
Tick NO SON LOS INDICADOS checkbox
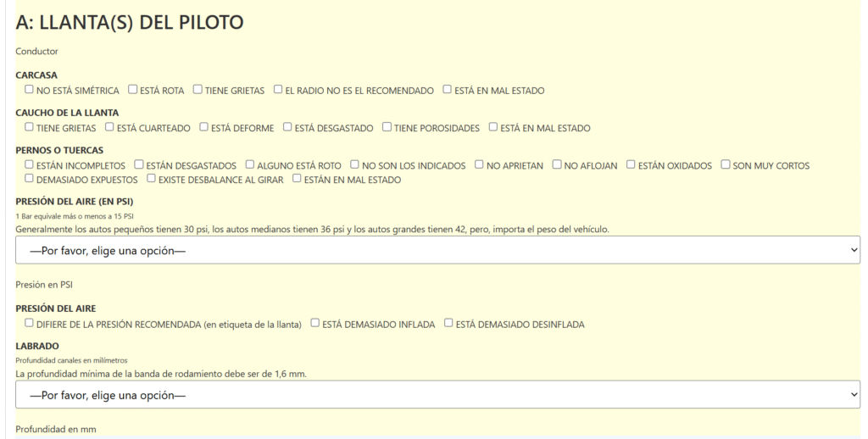[355, 164]
